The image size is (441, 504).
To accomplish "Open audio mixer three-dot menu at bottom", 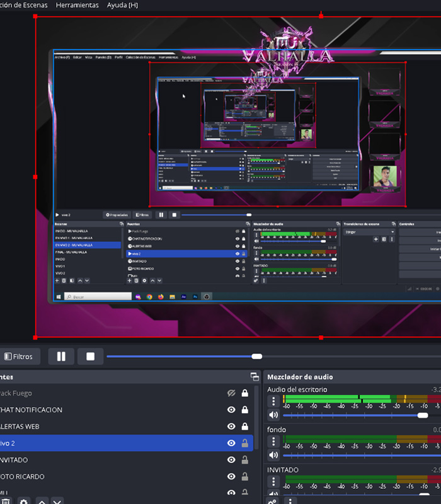I will tap(290, 501).
